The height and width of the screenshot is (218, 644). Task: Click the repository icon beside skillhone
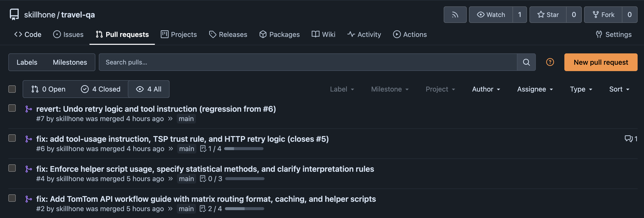pos(14,15)
